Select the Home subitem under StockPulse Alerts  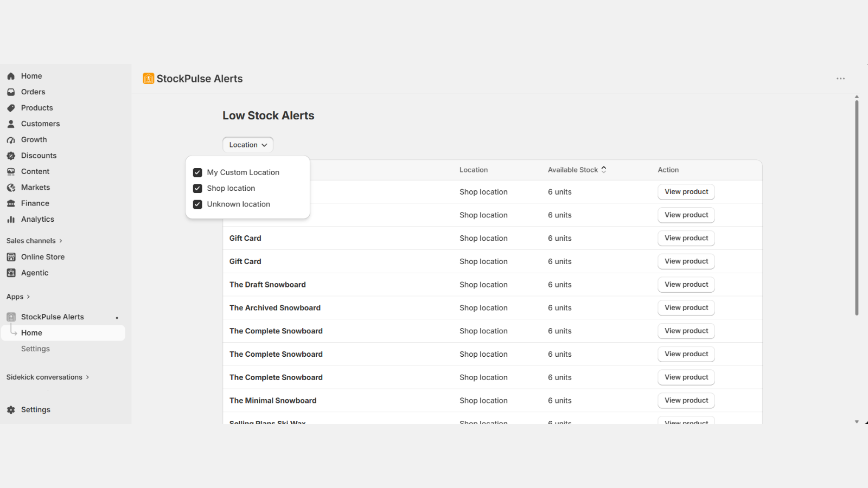pos(63,333)
